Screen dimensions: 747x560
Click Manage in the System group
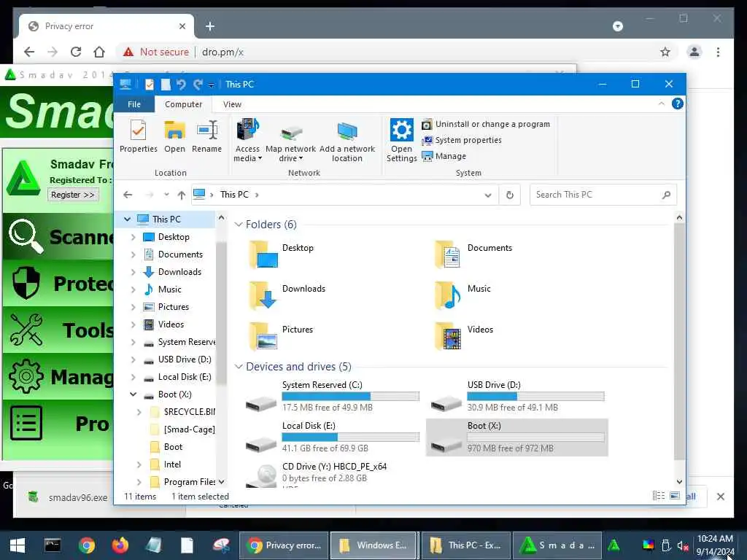[444, 156]
